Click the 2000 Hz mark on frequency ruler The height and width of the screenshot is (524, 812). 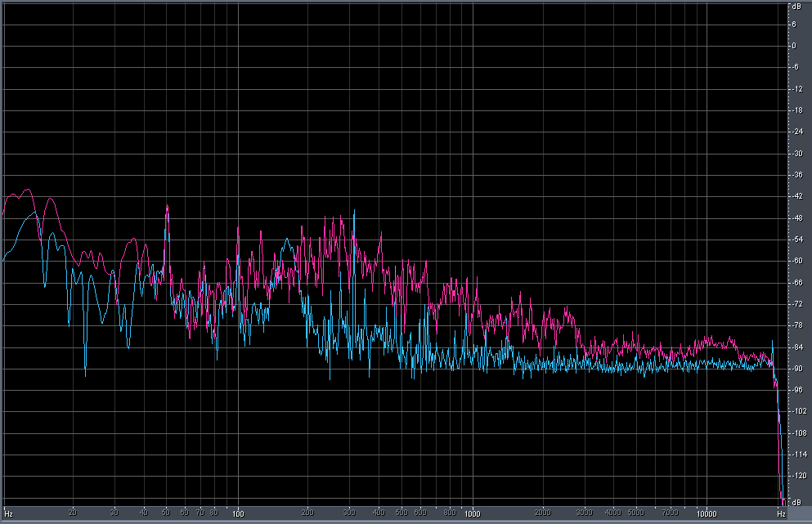542,514
